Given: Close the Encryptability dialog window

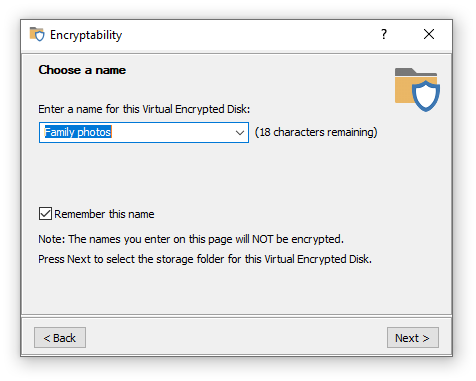Looking at the screenshot, I should [429, 34].
